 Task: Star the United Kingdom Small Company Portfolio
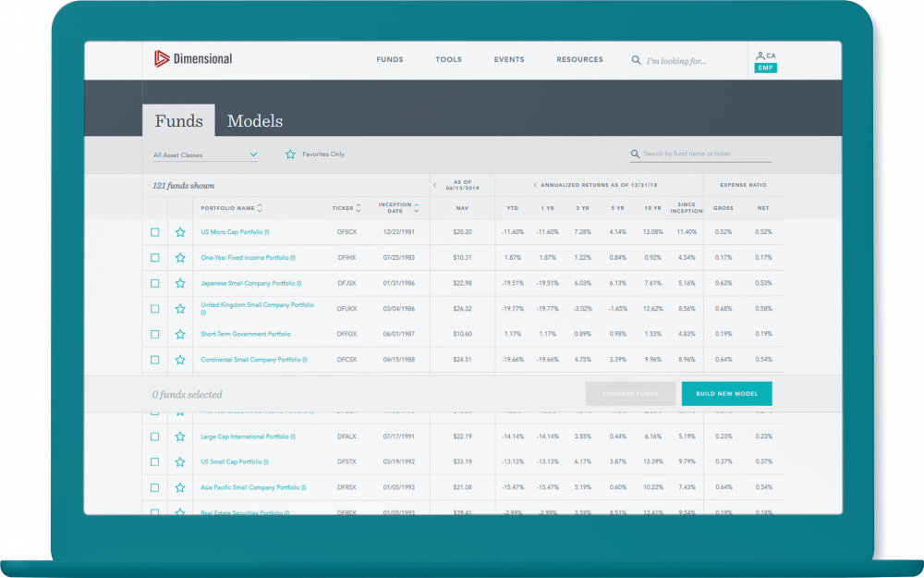[180, 309]
